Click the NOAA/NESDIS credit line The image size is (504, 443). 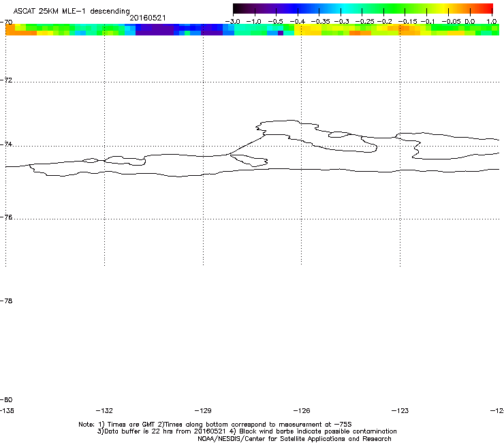coord(294,439)
